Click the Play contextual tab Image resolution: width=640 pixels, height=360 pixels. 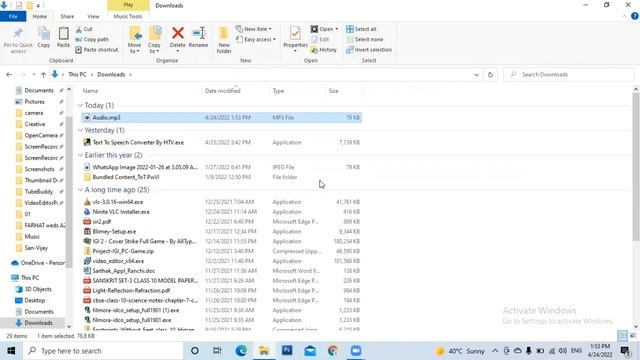coord(128,5)
